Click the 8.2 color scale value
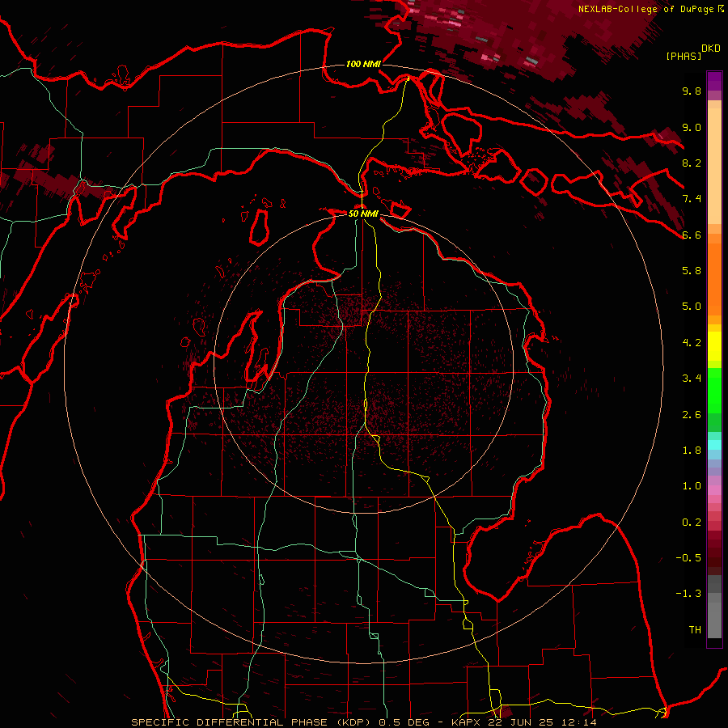The image size is (728, 728). coord(692,163)
